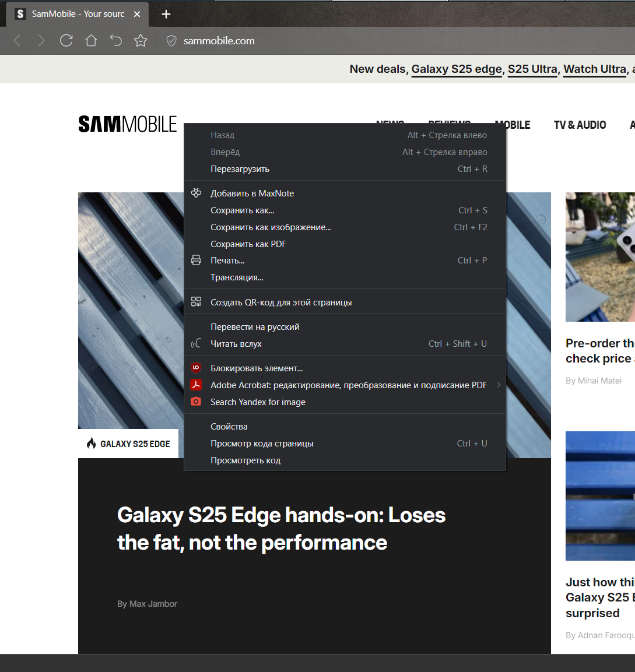Select Просмотр кода страницы
The image size is (635, 672).
coord(345,444)
